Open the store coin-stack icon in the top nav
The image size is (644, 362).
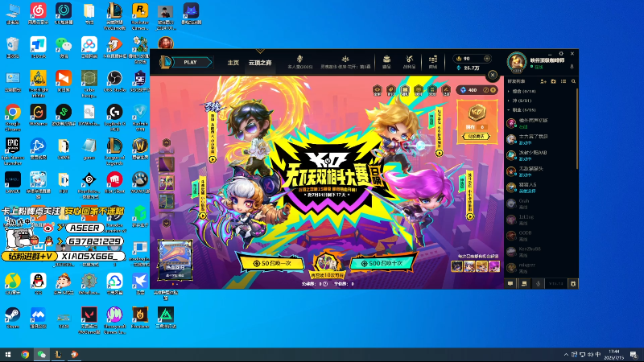point(433,62)
